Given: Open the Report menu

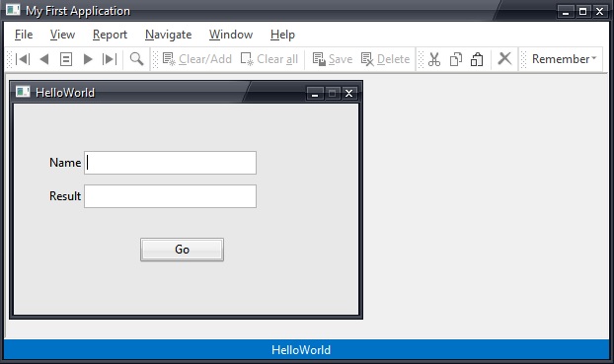Looking at the screenshot, I should click(x=110, y=35).
